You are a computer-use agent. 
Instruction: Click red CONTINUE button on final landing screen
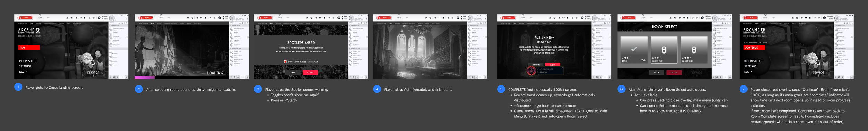[754, 48]
